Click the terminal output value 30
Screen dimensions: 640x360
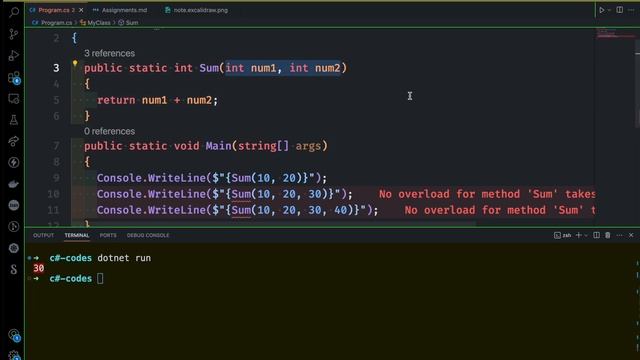pos(39,268)
